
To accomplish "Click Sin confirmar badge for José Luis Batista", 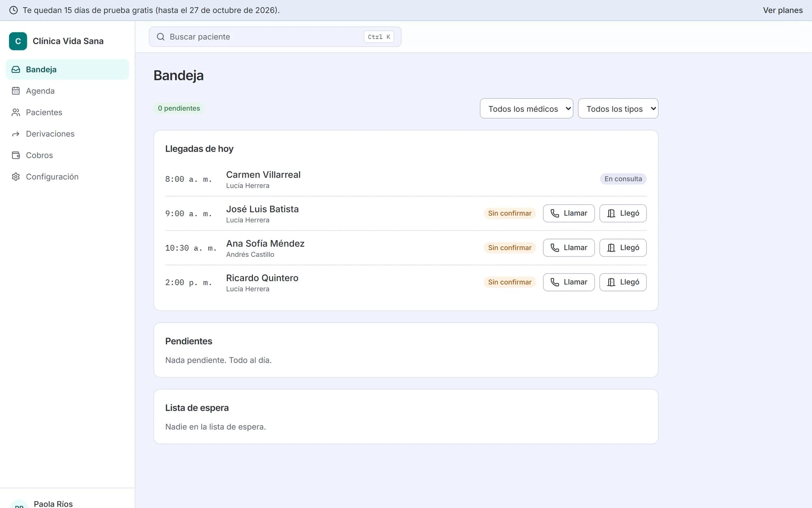I will click(x=510, y=213).
